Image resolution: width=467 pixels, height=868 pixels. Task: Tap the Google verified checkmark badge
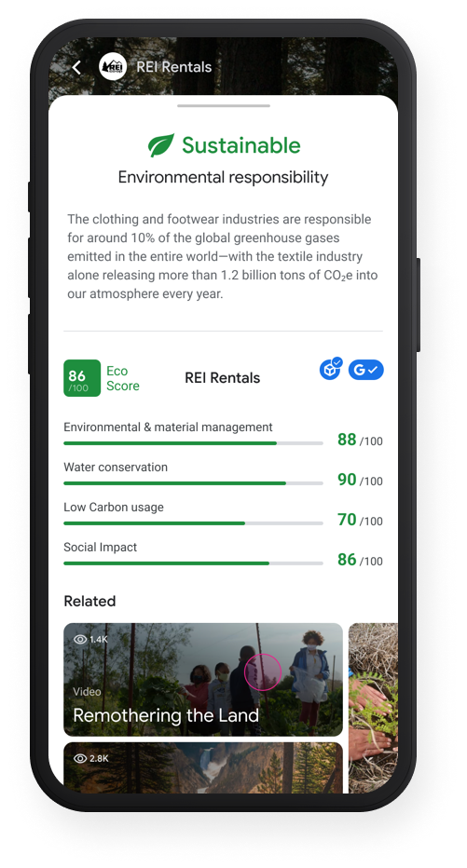pos(365,370)
